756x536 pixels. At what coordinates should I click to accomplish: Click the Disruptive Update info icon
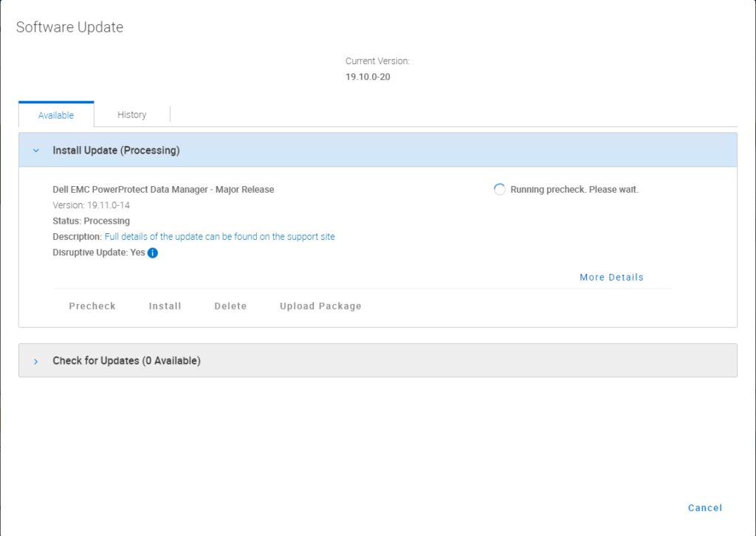coord(152,252)
